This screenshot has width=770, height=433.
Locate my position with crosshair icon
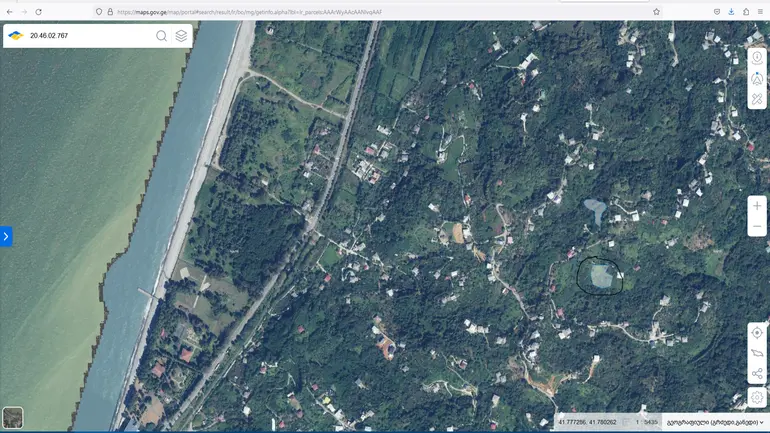[x=757, y=333]
